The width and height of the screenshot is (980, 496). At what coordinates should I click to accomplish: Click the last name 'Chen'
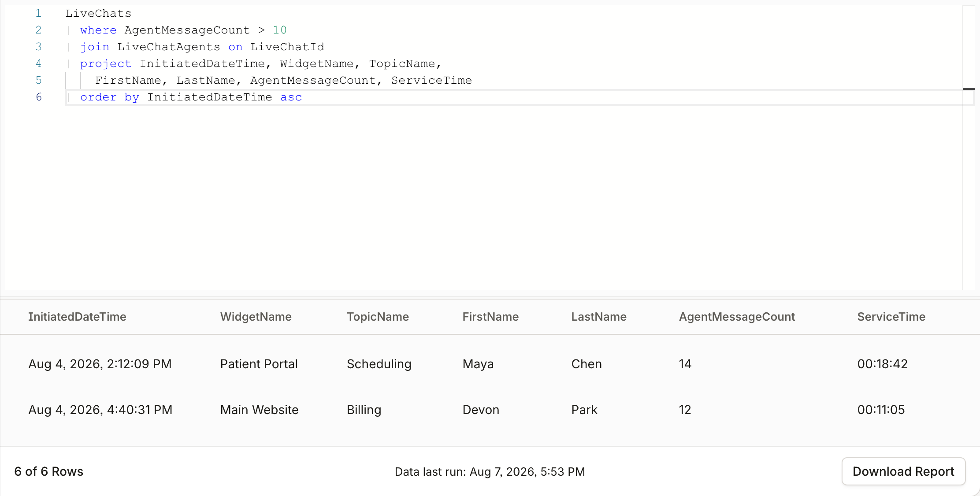pyautogui.click(x=587, y=364)
